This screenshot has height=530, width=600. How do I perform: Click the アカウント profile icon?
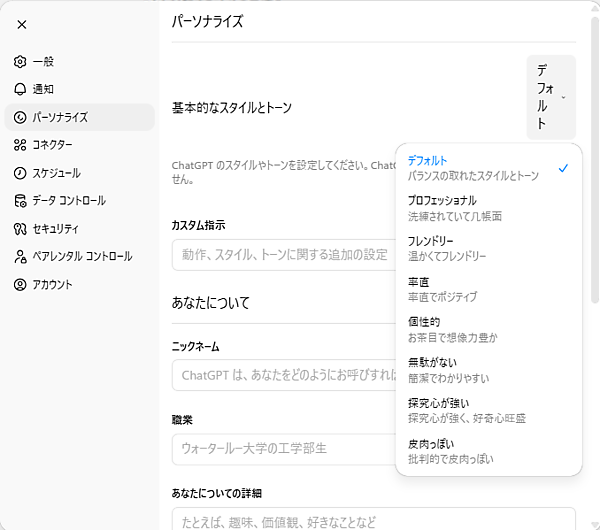pyautogui.click(x=20, y=285)
